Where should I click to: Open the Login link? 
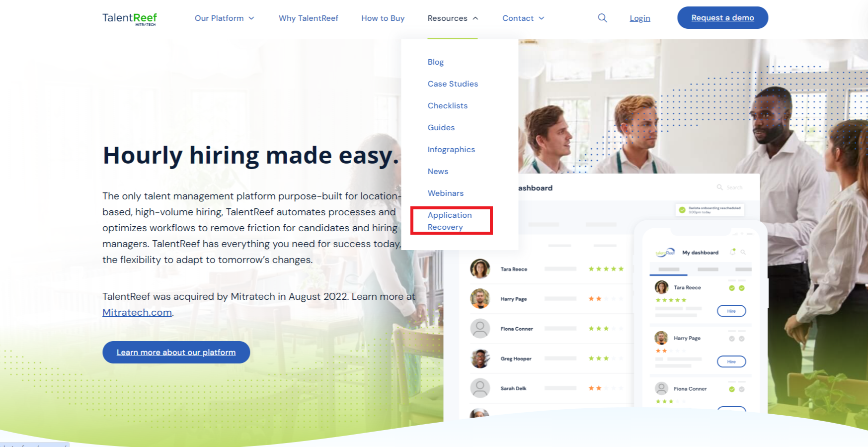coord(639,18)
